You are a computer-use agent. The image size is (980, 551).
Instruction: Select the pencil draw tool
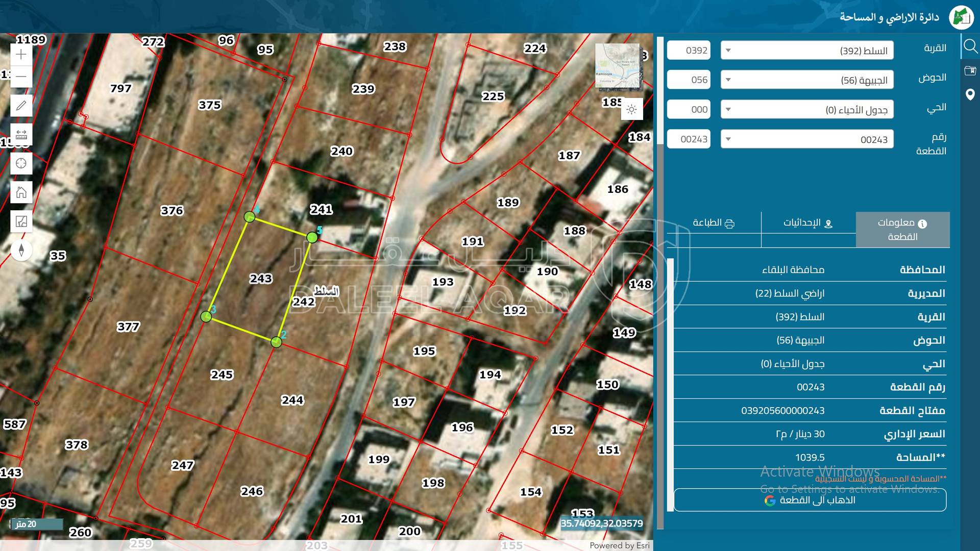tap(21, 106)
